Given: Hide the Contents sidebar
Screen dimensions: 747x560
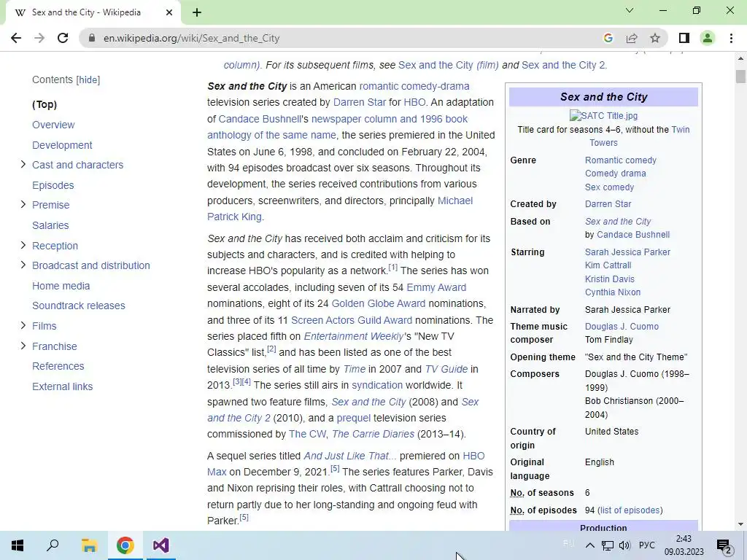Looking at the screenshot, I should point(88,80).
